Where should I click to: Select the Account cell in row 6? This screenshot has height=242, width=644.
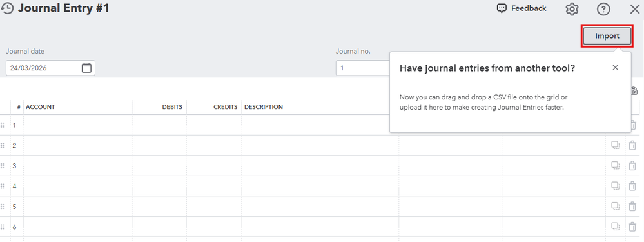tap(78, 227)
